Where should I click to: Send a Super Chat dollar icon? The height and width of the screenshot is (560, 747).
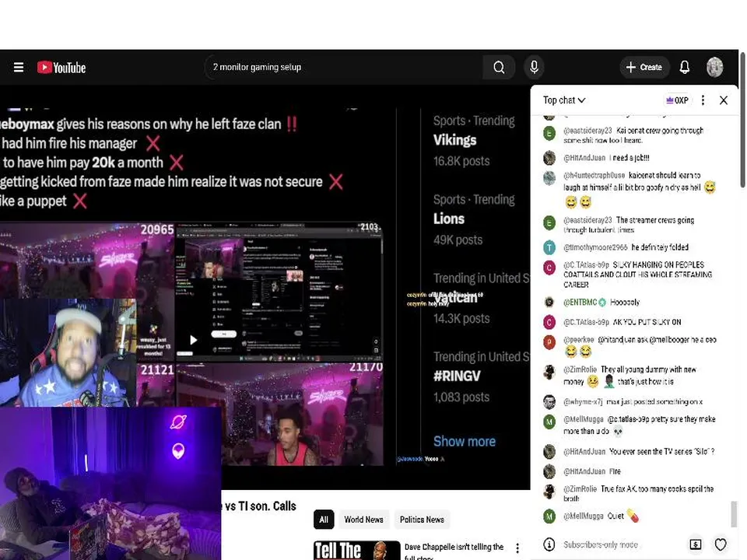point(696,544)
